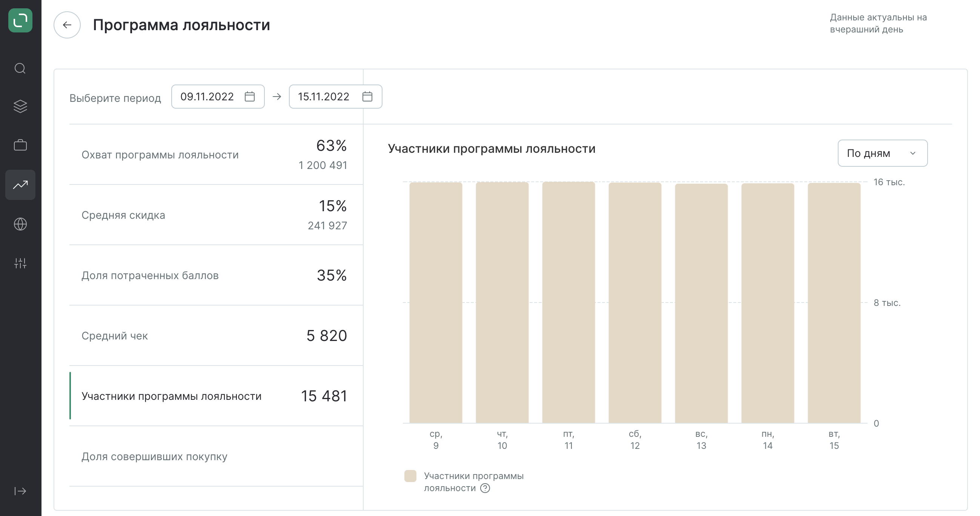
Task: Click the chart bar for вт, 15
Action: (x=834, y=303)
